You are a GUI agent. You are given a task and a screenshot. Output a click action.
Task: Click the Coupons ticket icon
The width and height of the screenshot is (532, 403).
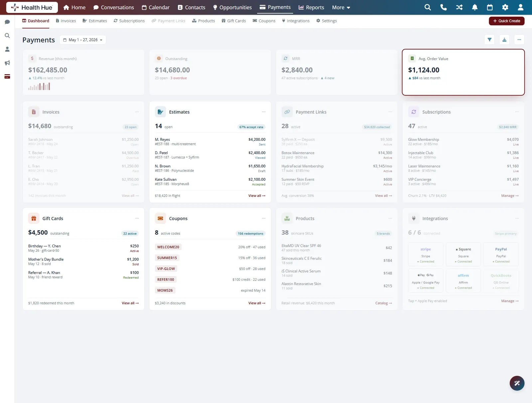click(160, 218)
